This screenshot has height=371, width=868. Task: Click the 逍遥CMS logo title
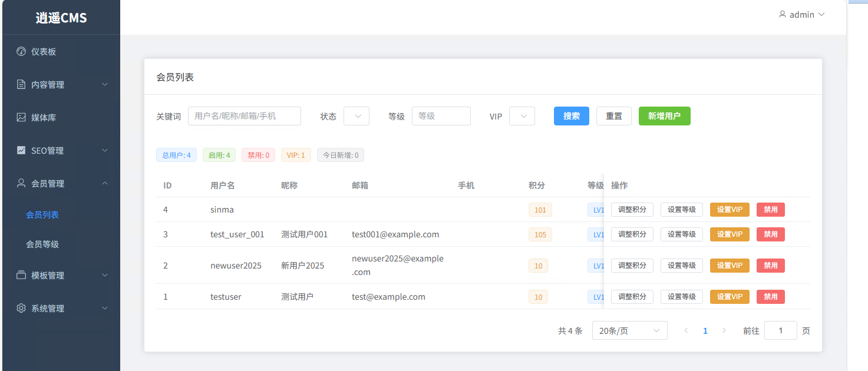click(x=61, y=18)
